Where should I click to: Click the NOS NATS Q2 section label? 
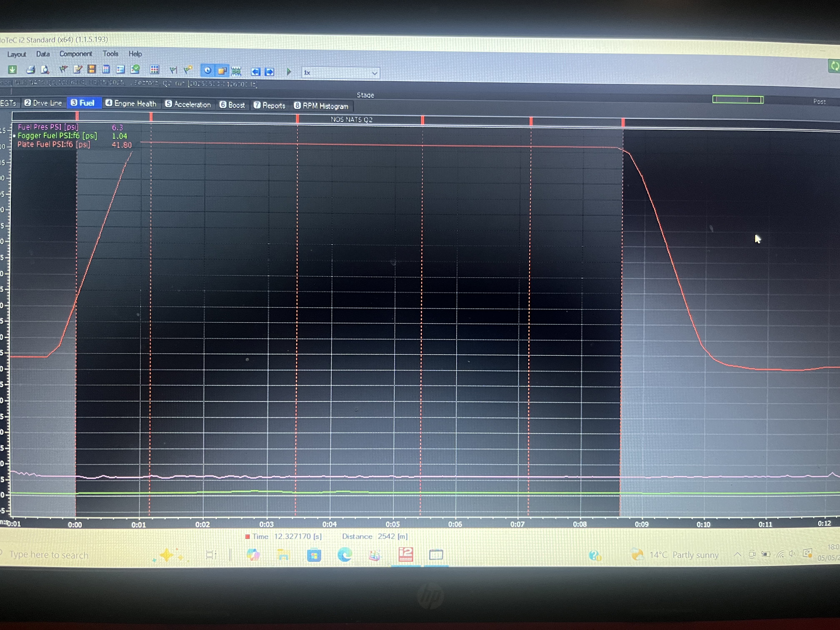352,120
